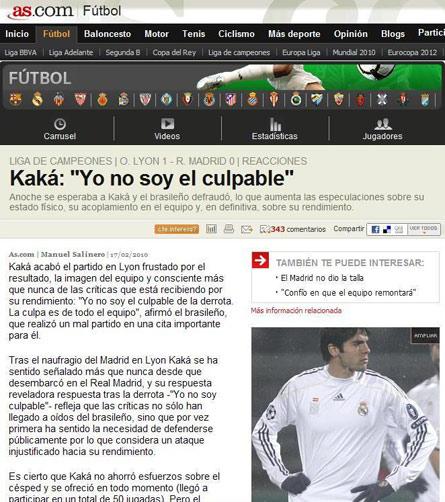Screen dimensions: 445x502
Task: Click the statistics chart icon near comments
Action: 211,229
